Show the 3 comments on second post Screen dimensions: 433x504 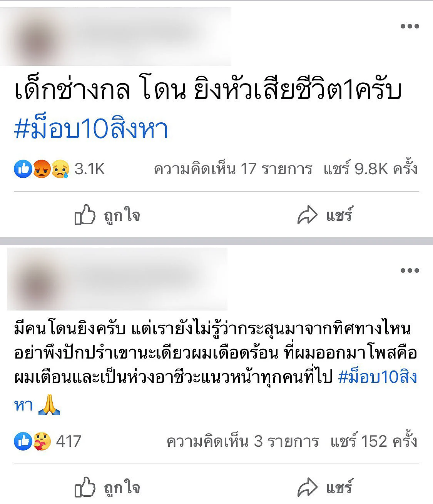pyautogui.click(x=242, y=441)
